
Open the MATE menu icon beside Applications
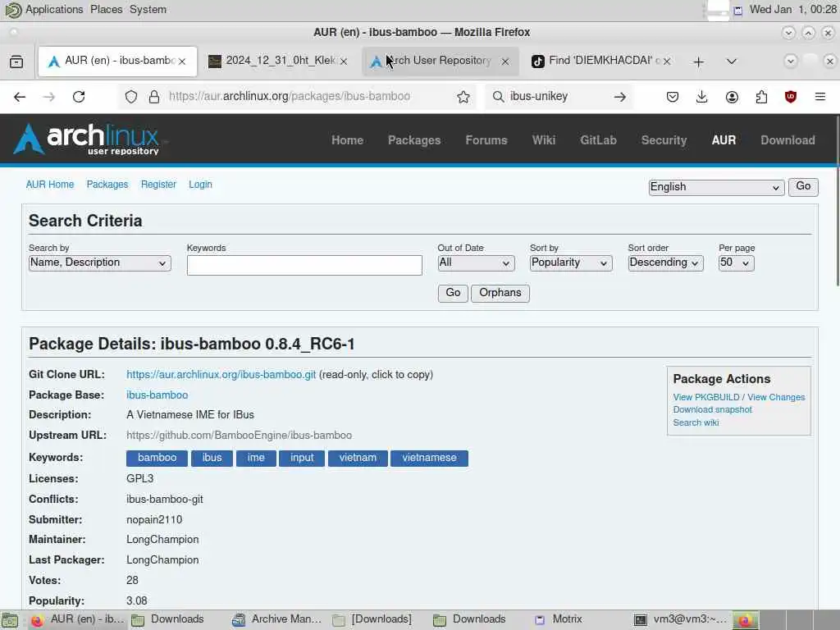(x=13, y=10)
